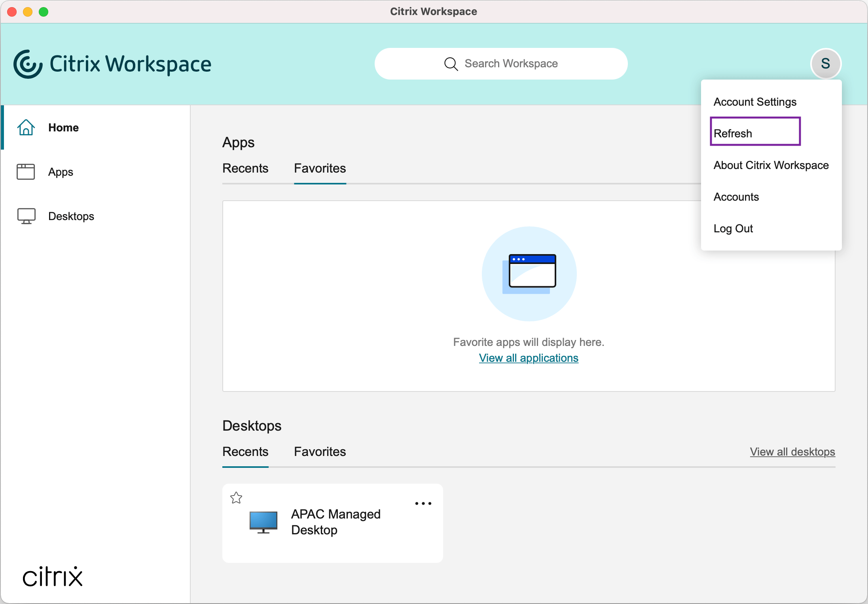Select the Home icon in sidebar
This screenshot has width=868, height=604.
26,127
